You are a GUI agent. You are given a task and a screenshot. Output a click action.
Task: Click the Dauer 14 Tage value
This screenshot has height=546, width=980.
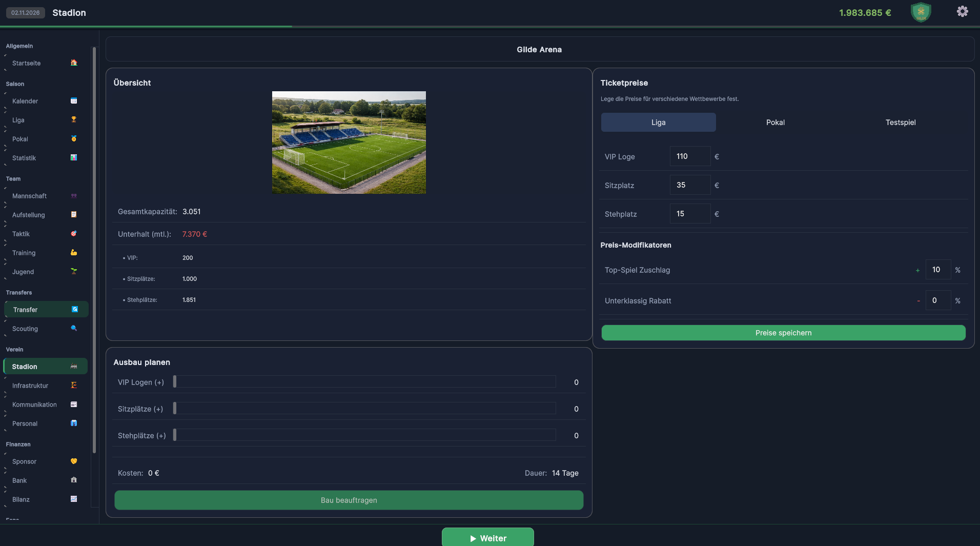tap(565, 473)
